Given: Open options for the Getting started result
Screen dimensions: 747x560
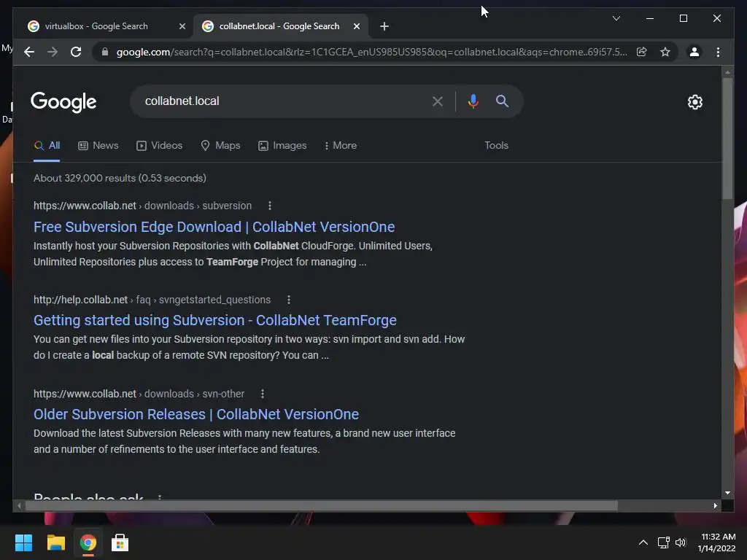Looking at the screenshot, I should click(x=289, y=300).
